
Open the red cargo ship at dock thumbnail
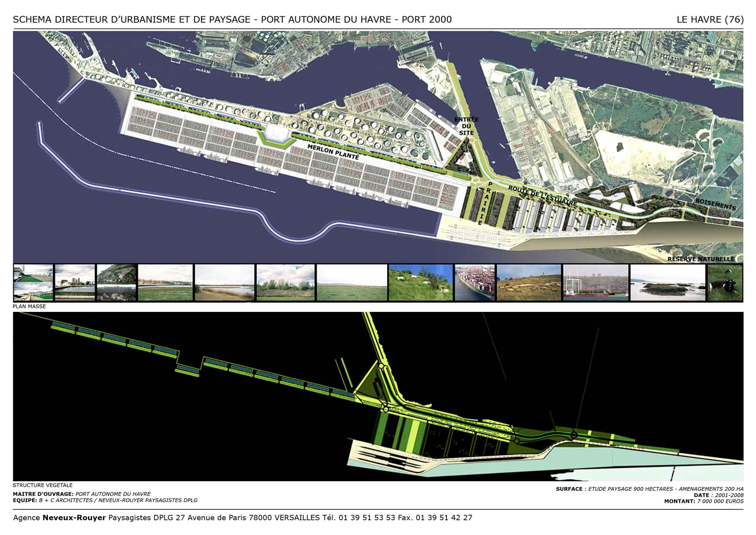[x=595, y=283]
